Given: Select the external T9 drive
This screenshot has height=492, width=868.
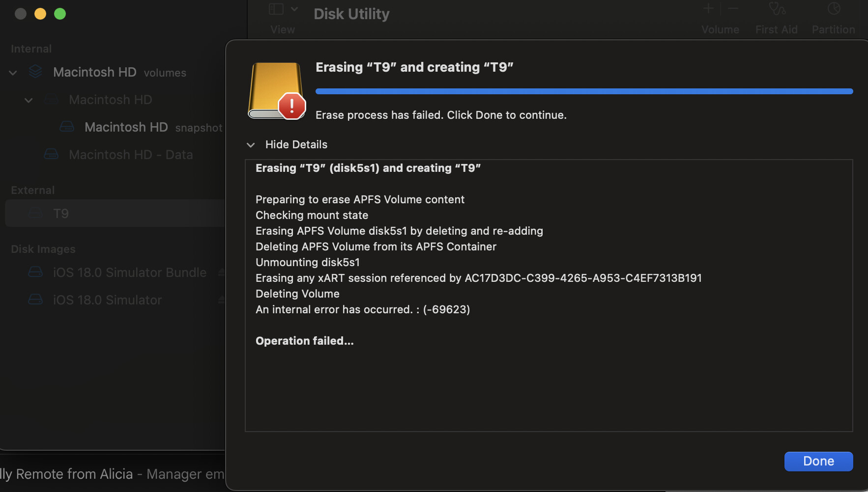Looking at the screenshot, I should (x=115, y=213).
